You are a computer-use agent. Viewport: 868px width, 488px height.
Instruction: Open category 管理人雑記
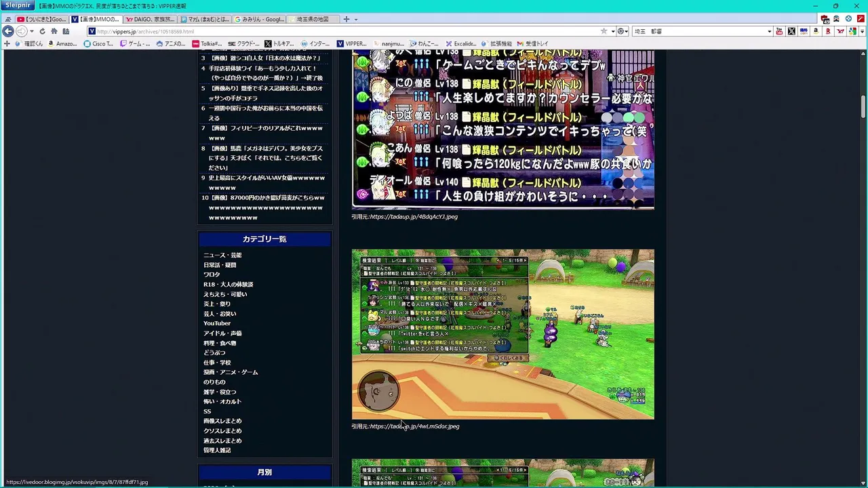tap(217, 450)
